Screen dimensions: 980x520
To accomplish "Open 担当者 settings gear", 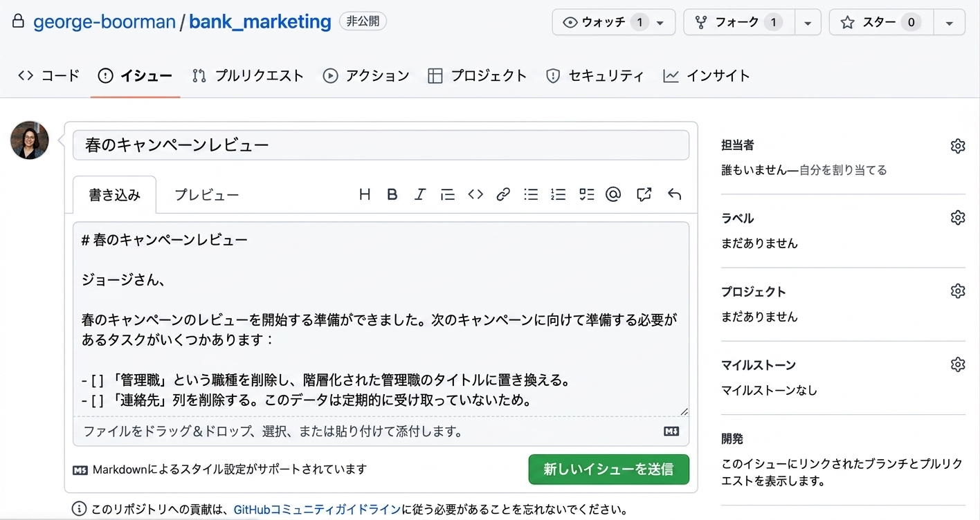I will (958, 146).
